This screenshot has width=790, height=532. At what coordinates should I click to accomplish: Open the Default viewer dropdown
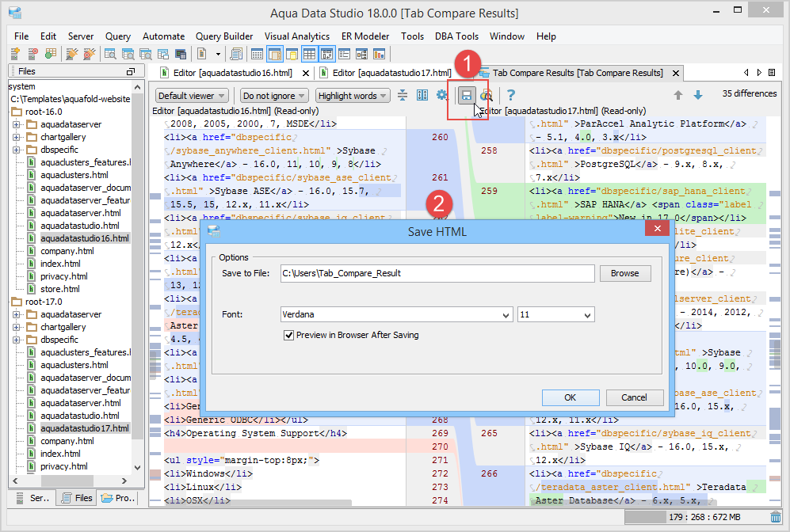pyautogui.click(x=193, y=96)
